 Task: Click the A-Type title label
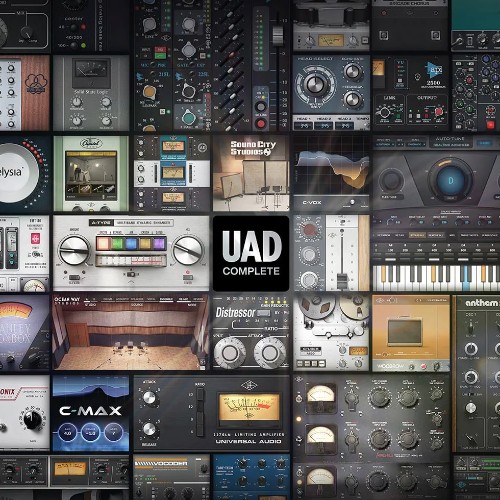pos(101,222)
